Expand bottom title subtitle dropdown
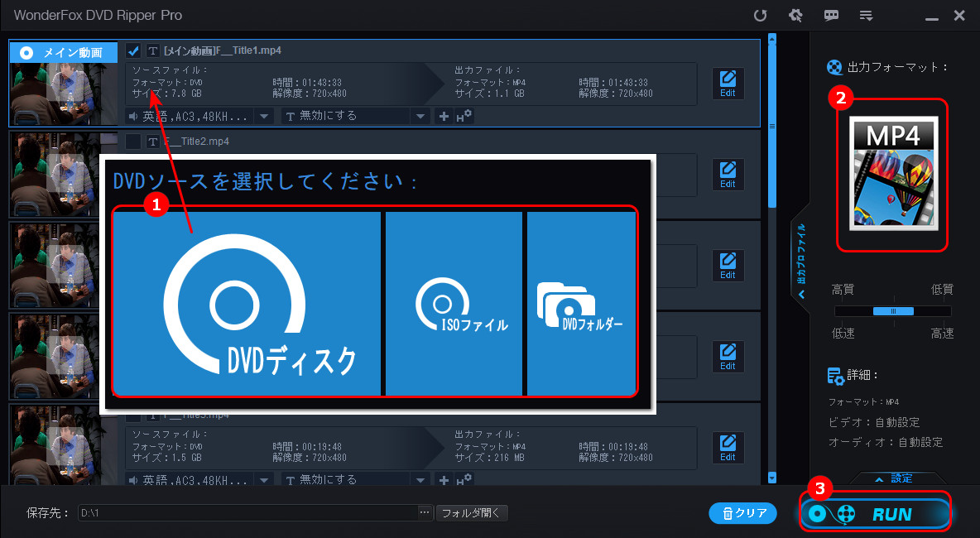 [x=420, y=480]
